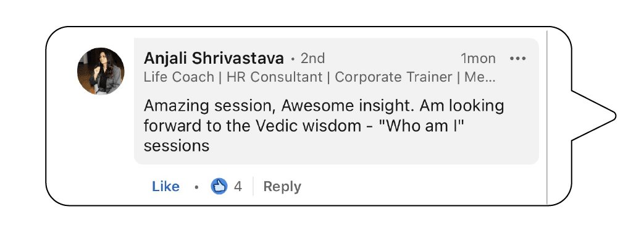Open the Anjali Shrivastava name link
Screen dimensions: 644x227
pyautogui.click(x=214, y=58)
